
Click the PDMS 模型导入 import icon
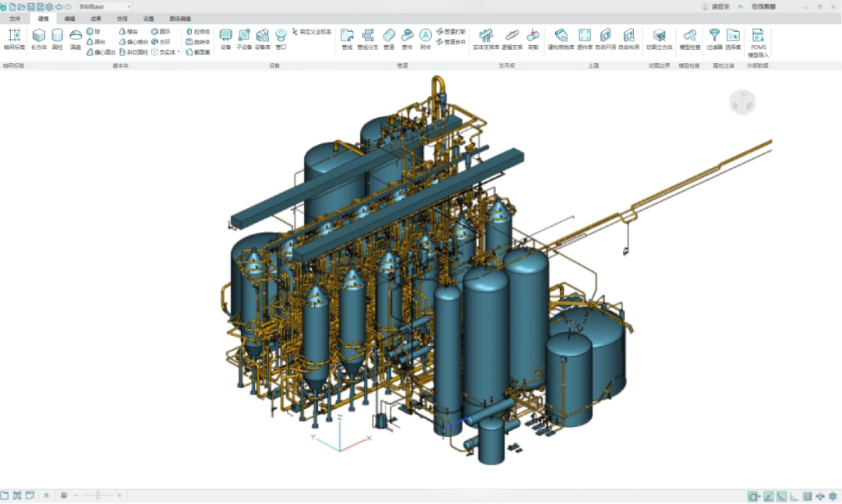(x=758, y=36)
